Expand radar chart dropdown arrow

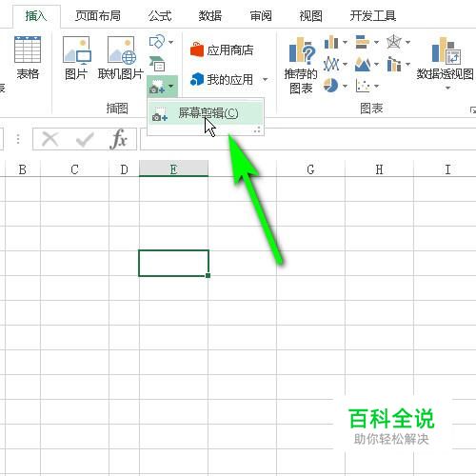[x=408, y=42]
